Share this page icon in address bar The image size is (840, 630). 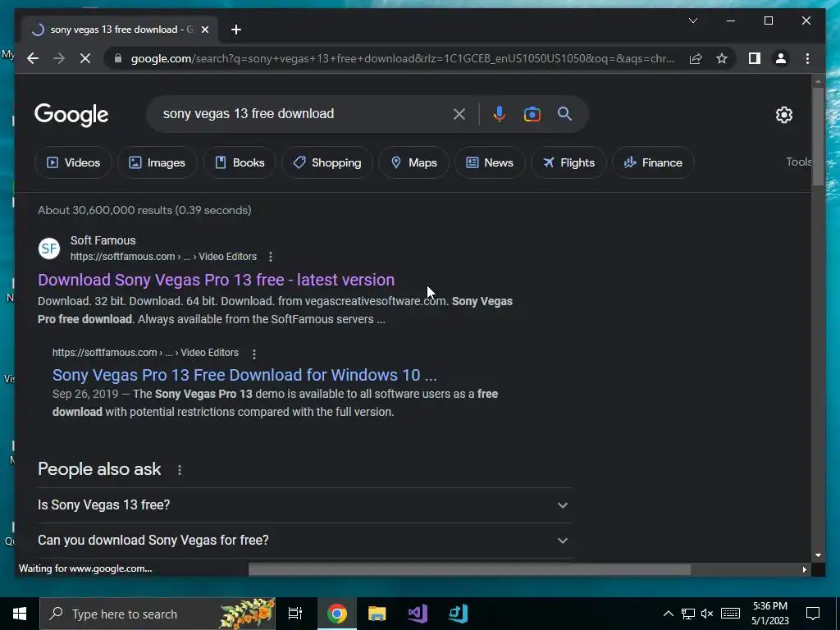tap(696, 58)
